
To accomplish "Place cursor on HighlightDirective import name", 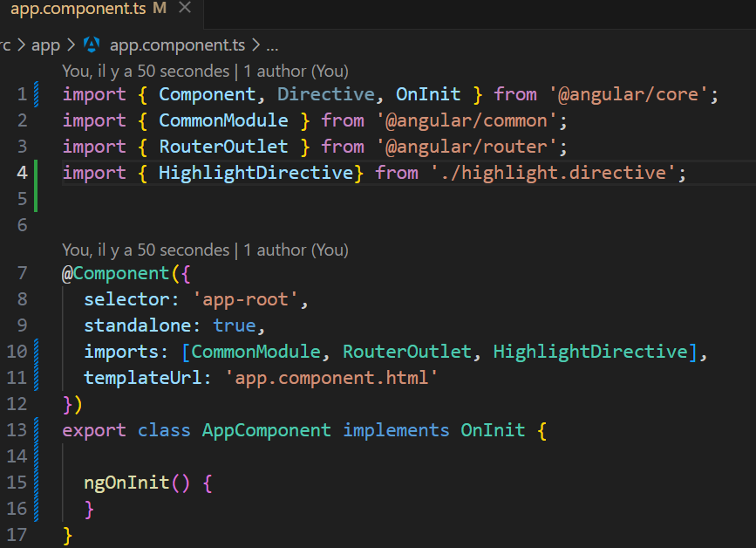I will pos(256,173).
